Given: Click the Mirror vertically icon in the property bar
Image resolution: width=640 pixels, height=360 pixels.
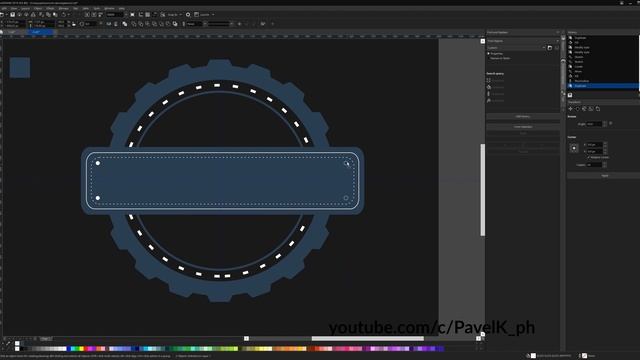Looking at the screenshot, I should pos(116,24).
